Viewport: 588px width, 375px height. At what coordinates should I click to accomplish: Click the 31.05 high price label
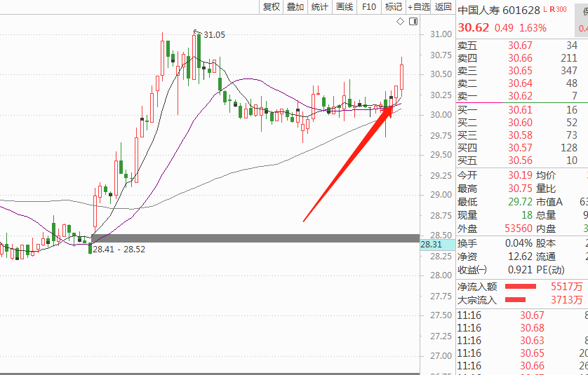214,35
